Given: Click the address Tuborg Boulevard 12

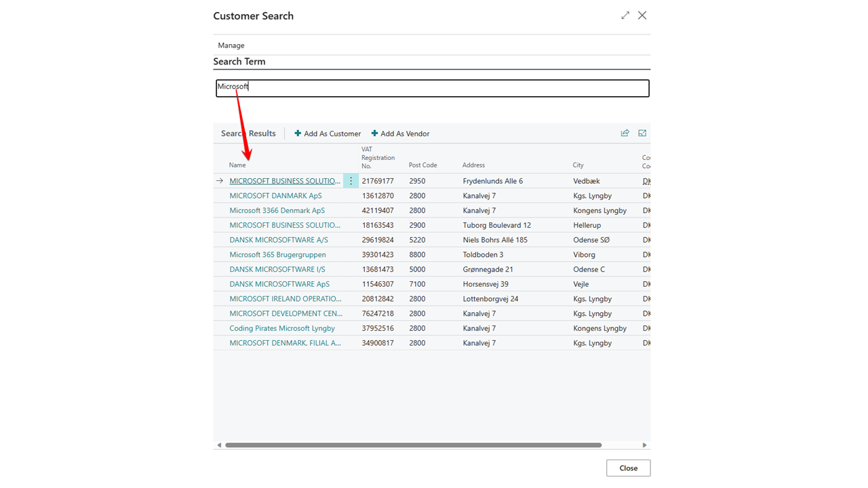Looking at the screenshot, I should click(x=497, y=225).
